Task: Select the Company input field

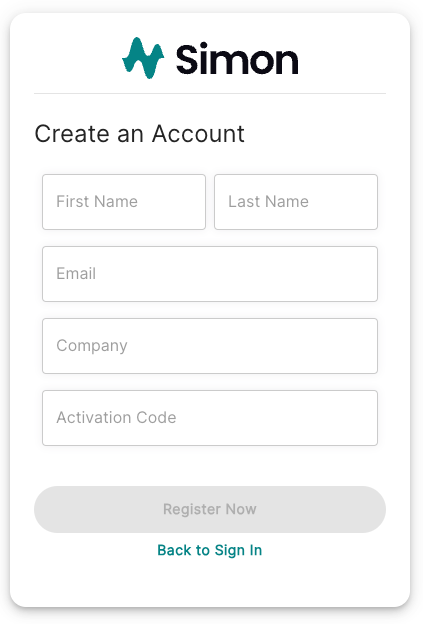Action: coord(210,346)
